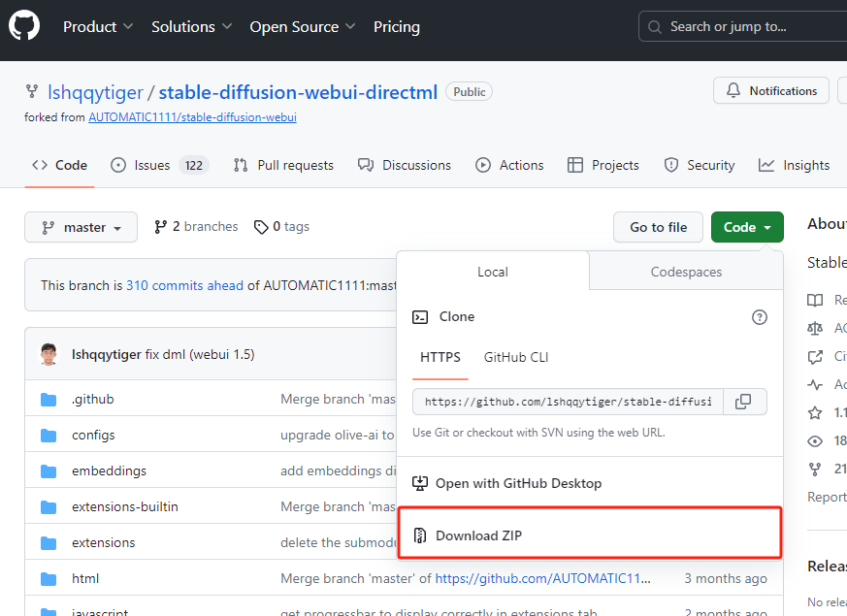Open the html folder
This screenshot has height=616, width=847.
pos(85,578)
